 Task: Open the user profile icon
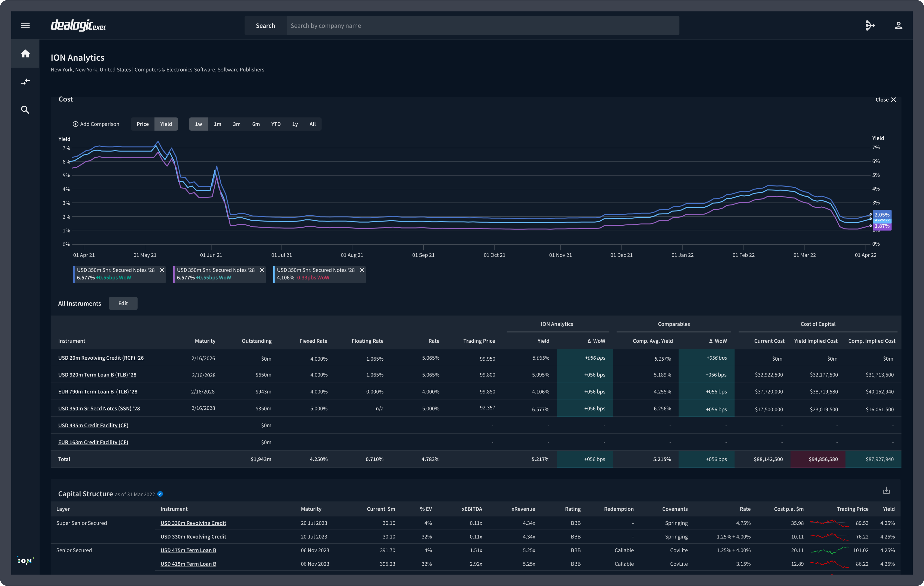tap(898, 26)
